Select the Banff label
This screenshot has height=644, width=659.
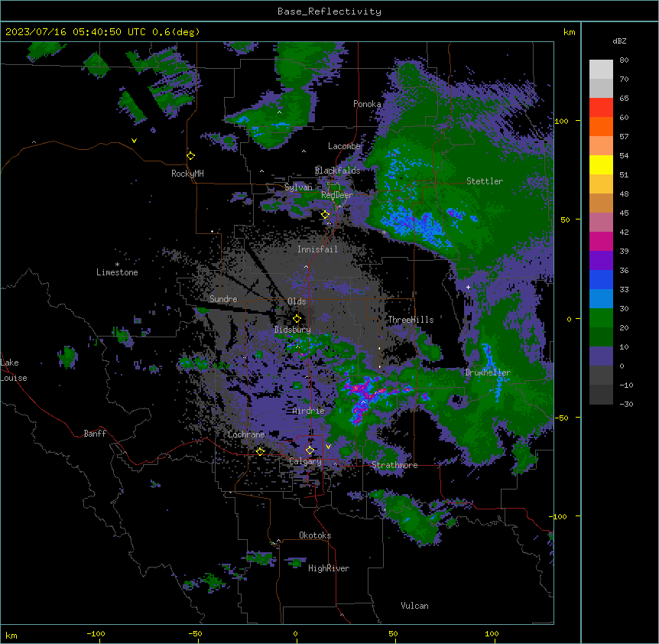click(95, 434)
